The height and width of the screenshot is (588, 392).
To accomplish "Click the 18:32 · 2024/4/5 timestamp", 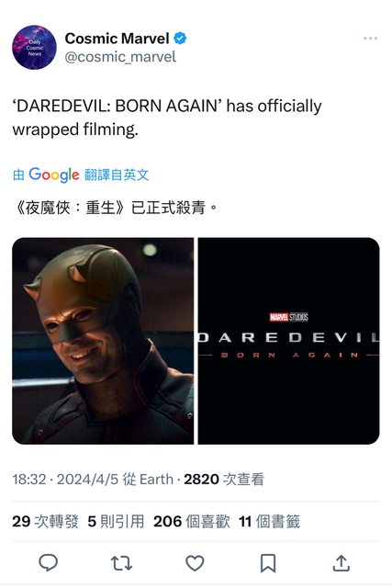I will pos(65,480).
